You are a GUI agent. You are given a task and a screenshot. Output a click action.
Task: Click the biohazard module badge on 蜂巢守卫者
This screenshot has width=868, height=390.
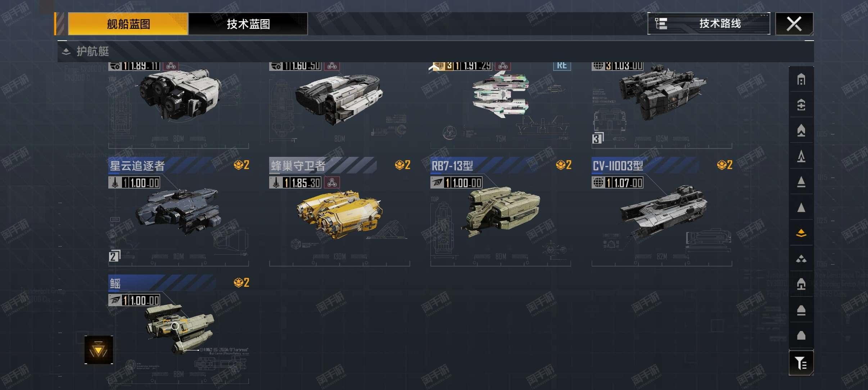[x=332, y=182]
